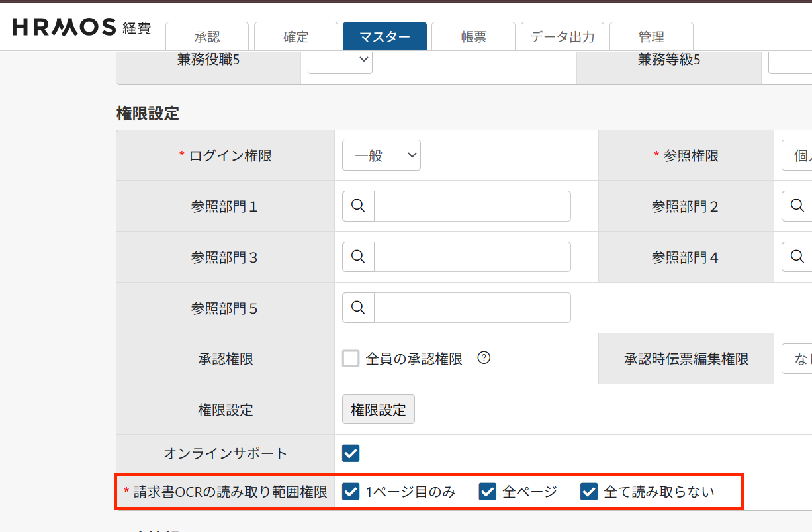Viewport: 812px width, 532px height.
Task: Click search icon for 参照部門1
Action: click(x=358, y=206)
